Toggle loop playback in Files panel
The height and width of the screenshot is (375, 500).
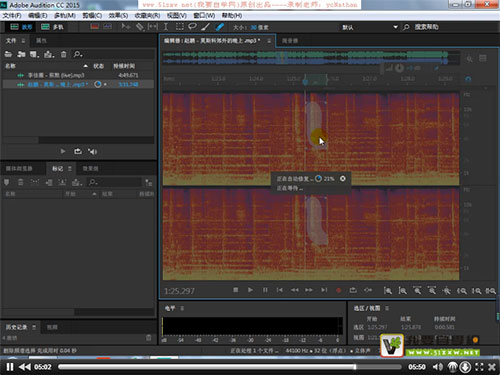click(78, 151)
